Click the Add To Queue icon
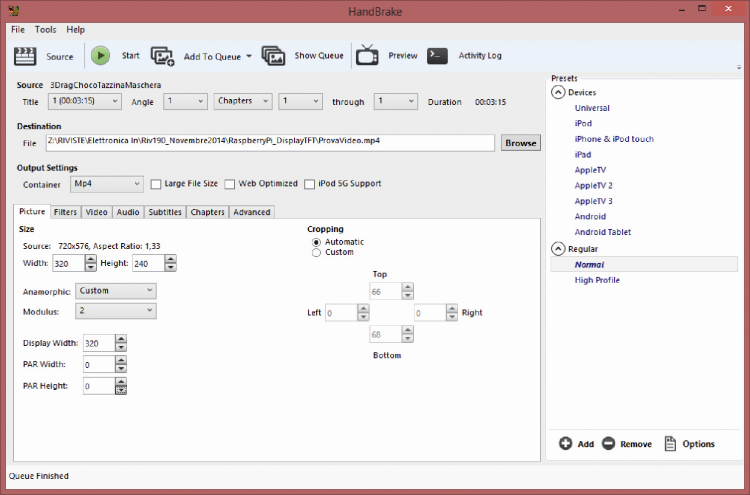The width and height of the screenshot is (750, 495). click(163, 56)
